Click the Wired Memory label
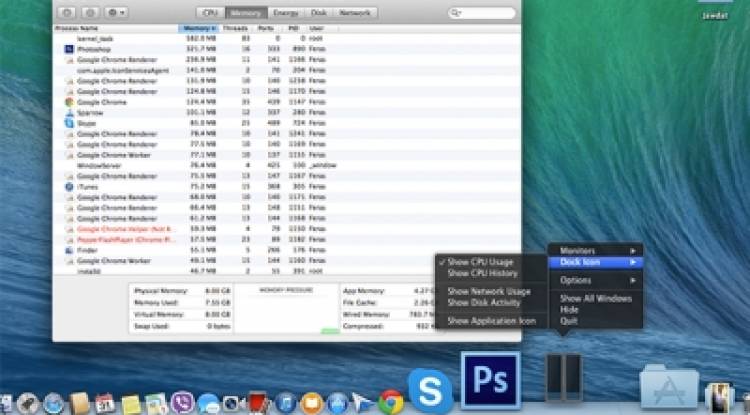Screen dimensions: 750x415 pos(366,315)
